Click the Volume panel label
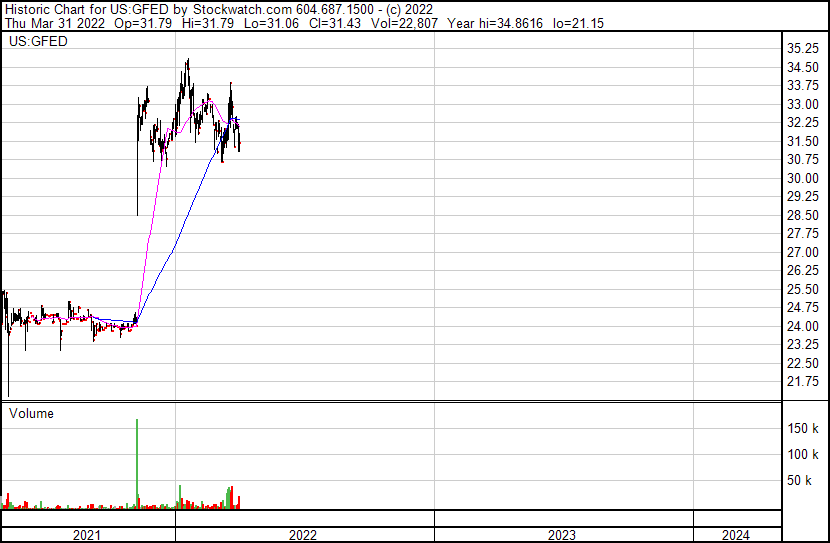Viewport: 830px width, 543px height. pos(31,413)
